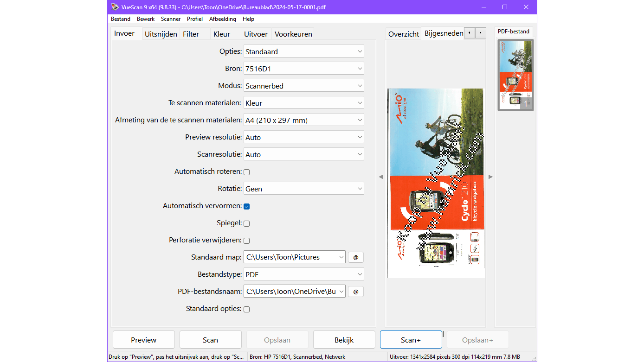
Task: Select the page 1 thumbnail in PDF-bestand panel
Action: 515,75
